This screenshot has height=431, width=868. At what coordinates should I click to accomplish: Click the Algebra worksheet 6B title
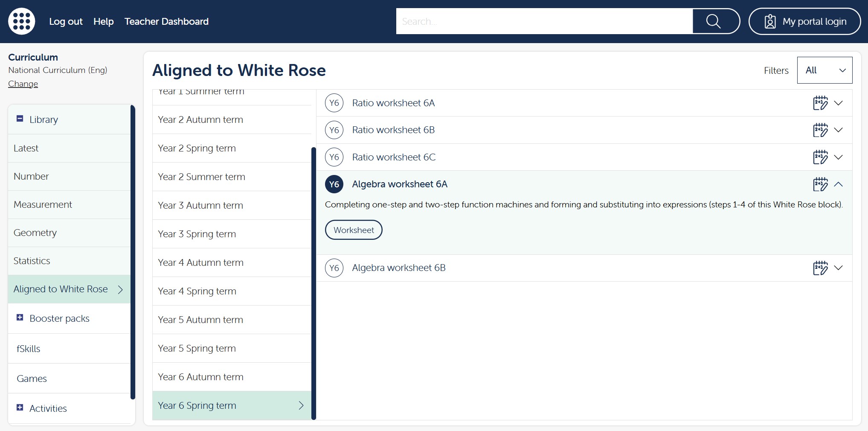[399, 268]
